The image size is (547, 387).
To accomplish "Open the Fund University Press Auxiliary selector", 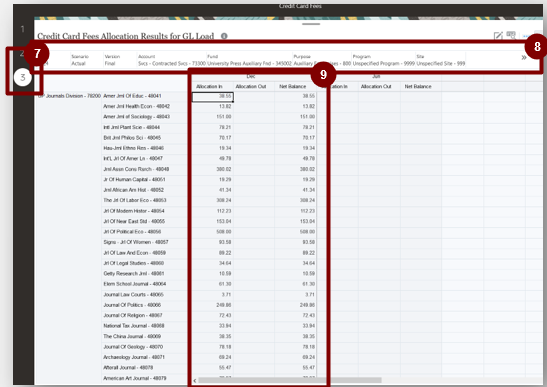I will (249, 60).
